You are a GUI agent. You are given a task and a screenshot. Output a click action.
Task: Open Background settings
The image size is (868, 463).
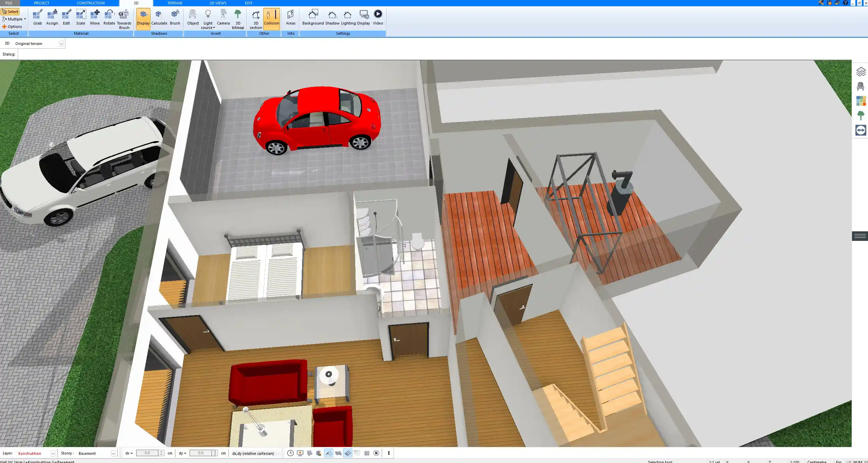[x=313, y=17]
